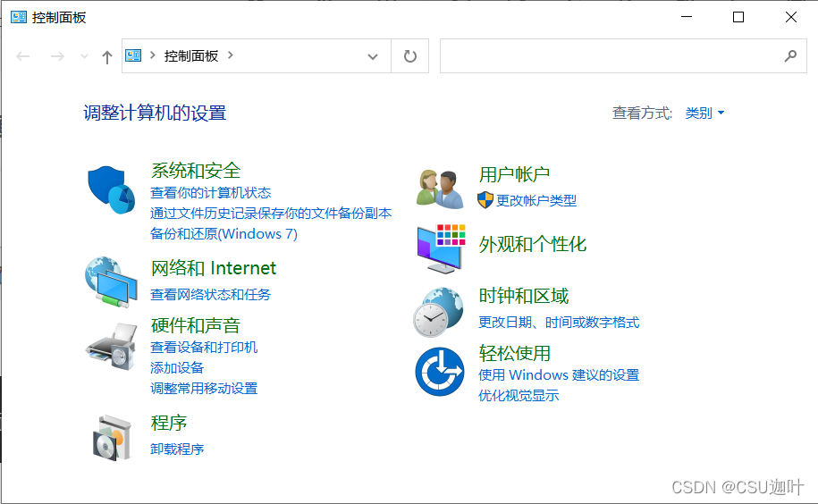Open 备份和还原(Windows 7) link
The width and height of the screenshot is (818, 504).
[x=223, y=233]
